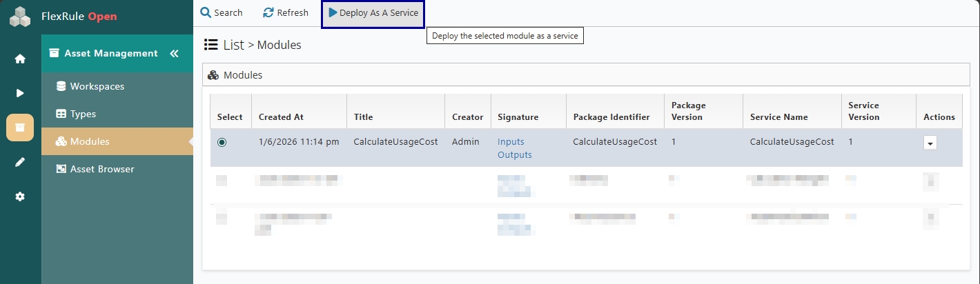
Task: Click the Search toolbar button
Action: coord(222,12)
